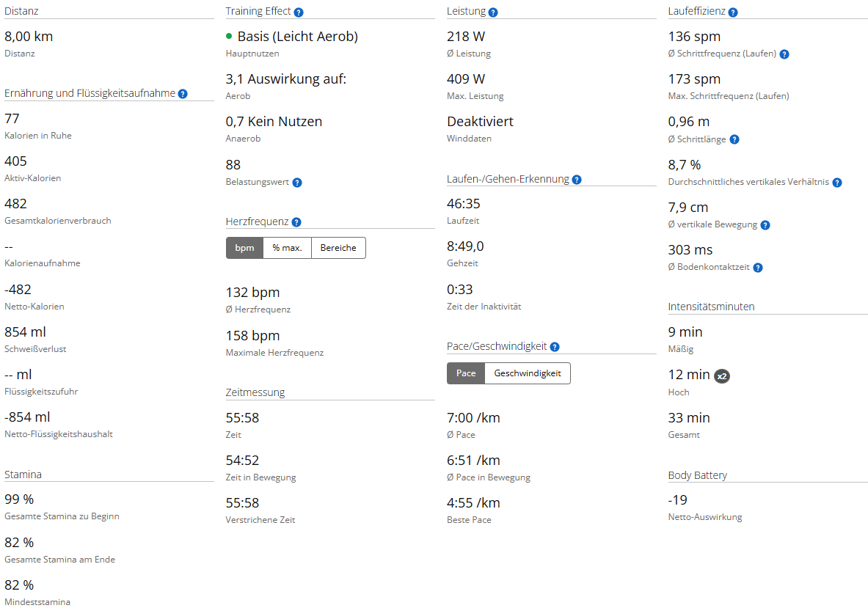Click the 46:35 Laufzeit value
The image size is (868, 608).
pyautogui.click(x=463, y=204)
